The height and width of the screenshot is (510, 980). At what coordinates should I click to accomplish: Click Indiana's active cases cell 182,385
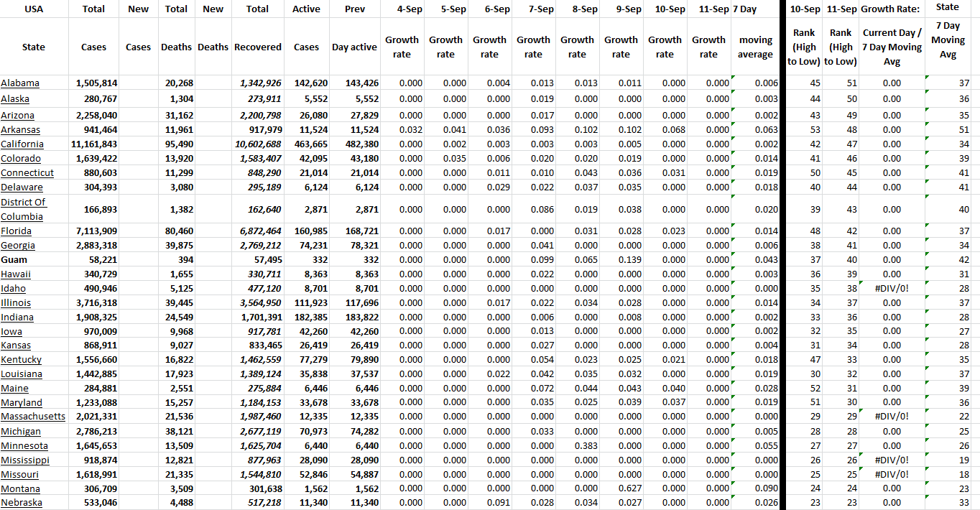click(306, 317)
